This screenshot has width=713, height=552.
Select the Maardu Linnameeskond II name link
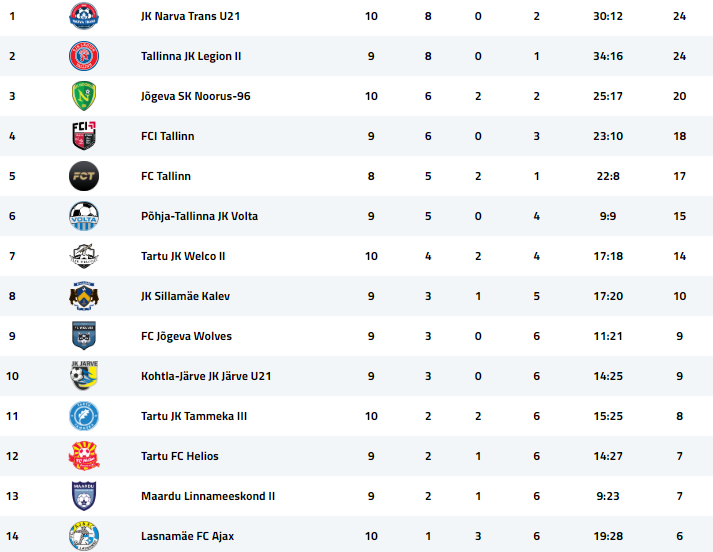point(208,496)
